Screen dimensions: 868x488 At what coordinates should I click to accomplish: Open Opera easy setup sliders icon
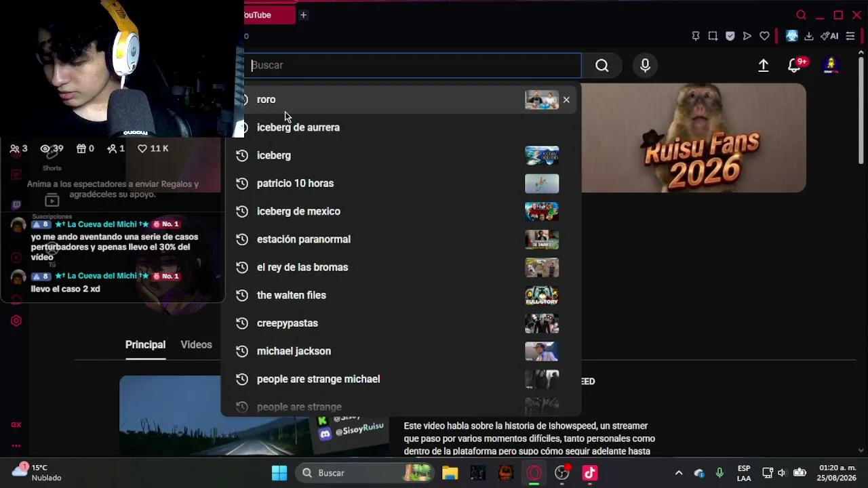pos(850,36)
